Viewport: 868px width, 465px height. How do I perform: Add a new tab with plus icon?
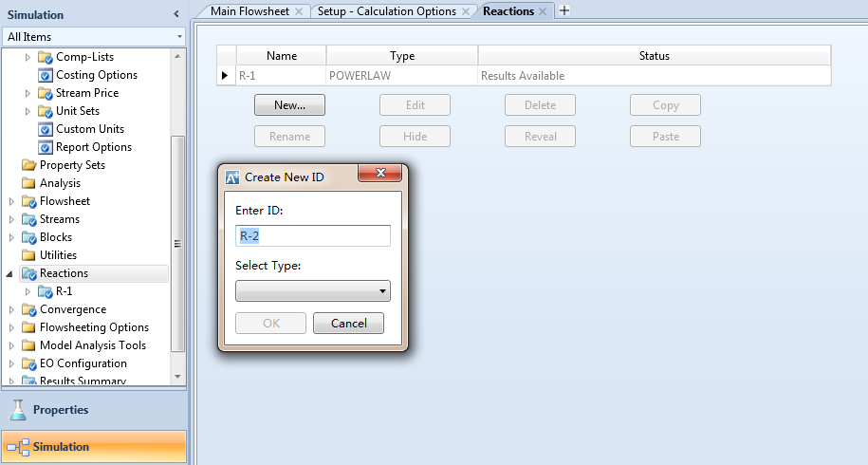click(x=564, y=10)
